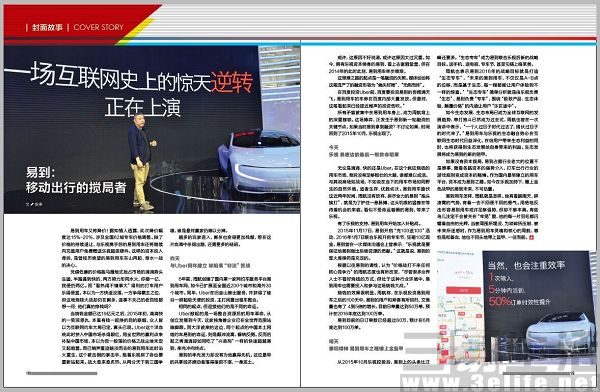The width and height of the screenshot is (600, 392).
Task: Click the 易到: title text
Action: (41, 172)
